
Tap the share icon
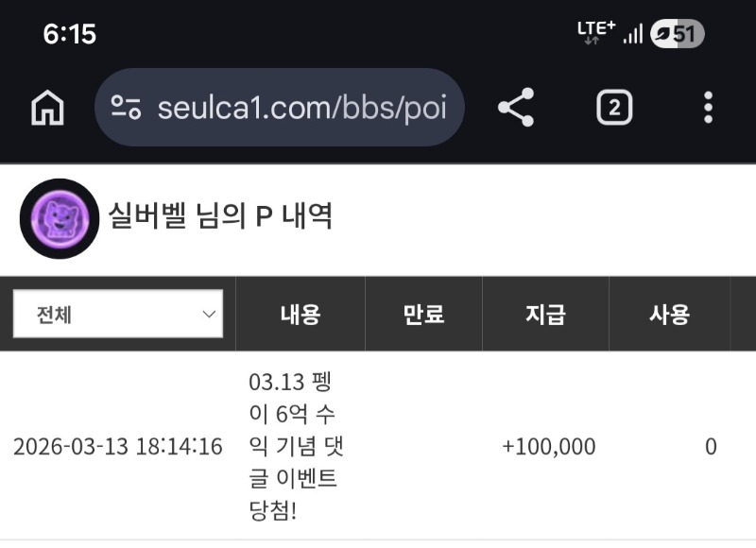[516, 108]
